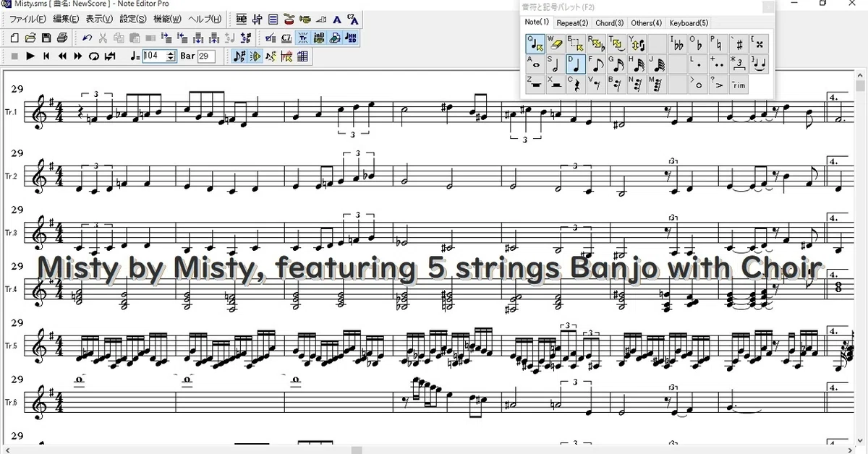Save the score with floppy icon
The image size is (868, 454).
[x=46, y=38]
